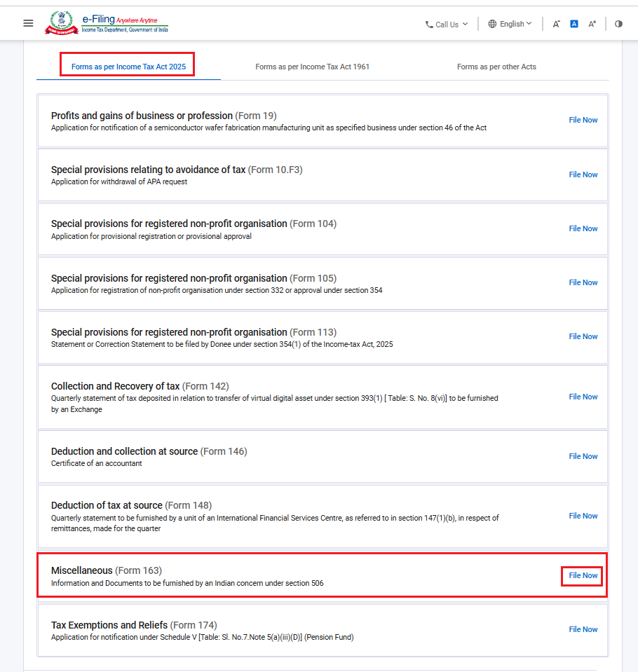Decrease font size with A- icon

[556, 24]
